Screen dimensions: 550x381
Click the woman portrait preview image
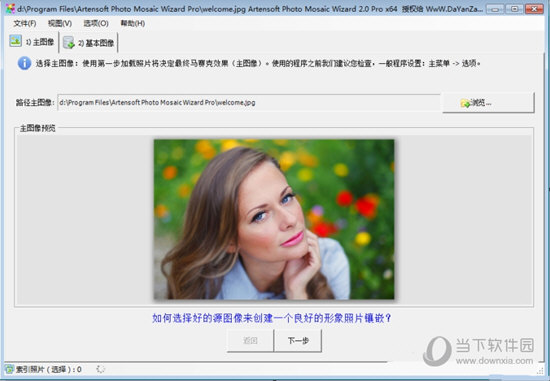(x=274, y=219)
